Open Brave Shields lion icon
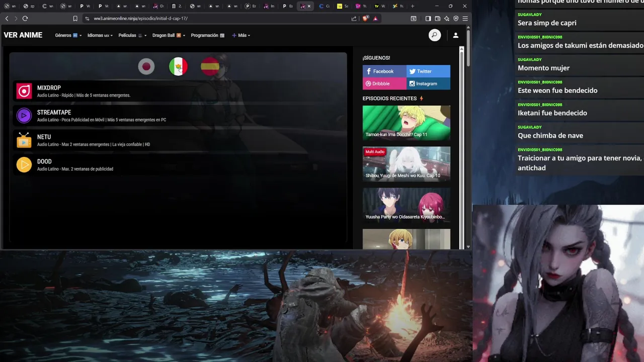Viewport: 644px width, 362px height. (366, 19)
